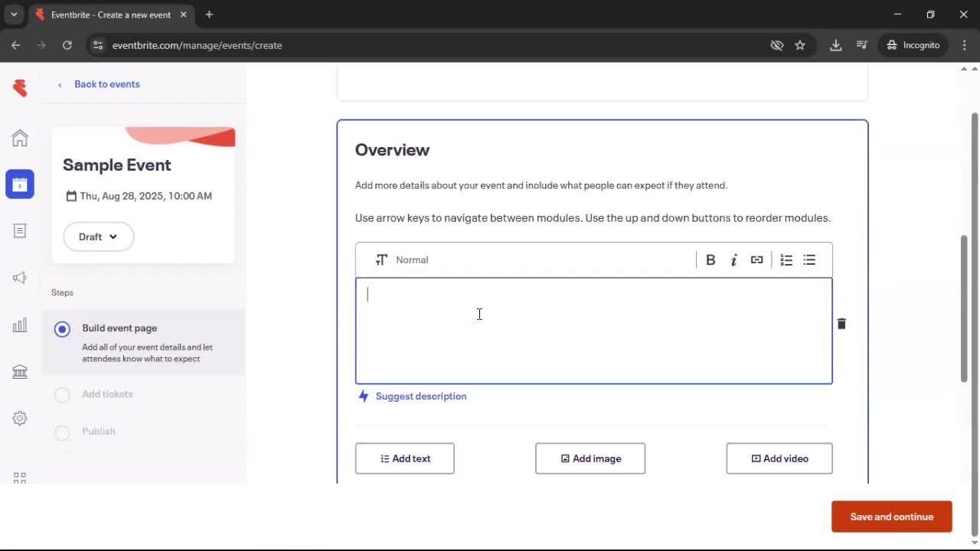Viewport: 980px width, 551px height.
Task: Open the Draft status dropdown
Action: (99, 236)
